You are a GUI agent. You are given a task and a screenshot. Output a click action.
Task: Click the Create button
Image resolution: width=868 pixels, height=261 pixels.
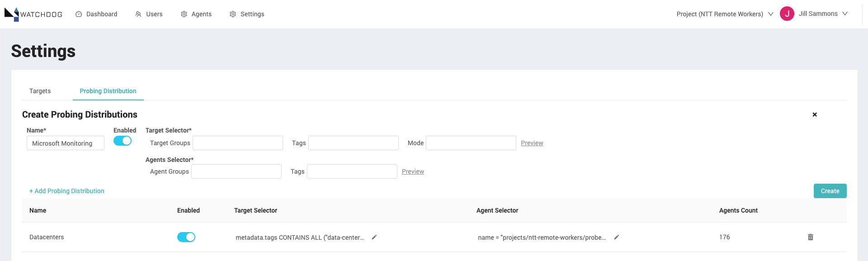(830, 191)
